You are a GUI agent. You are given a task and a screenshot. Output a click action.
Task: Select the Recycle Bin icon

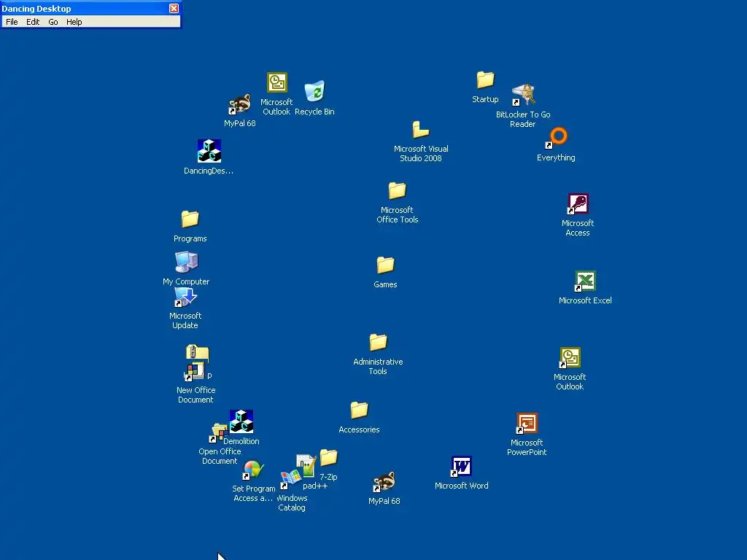click(314, 91)
